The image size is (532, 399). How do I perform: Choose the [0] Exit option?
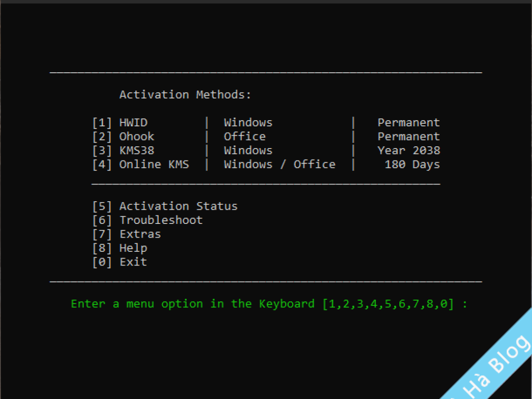click(x=120, y=262)
